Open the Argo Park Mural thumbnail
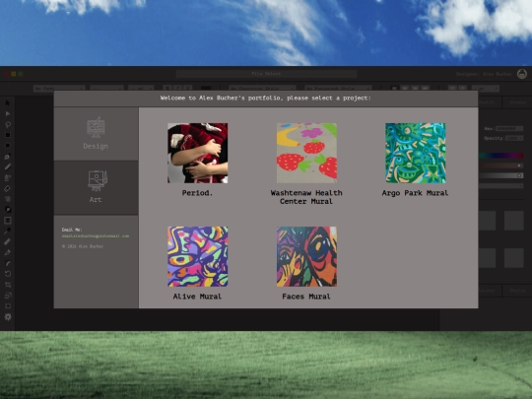This screenshot has height=399, width=532. (x=416, y=153)
